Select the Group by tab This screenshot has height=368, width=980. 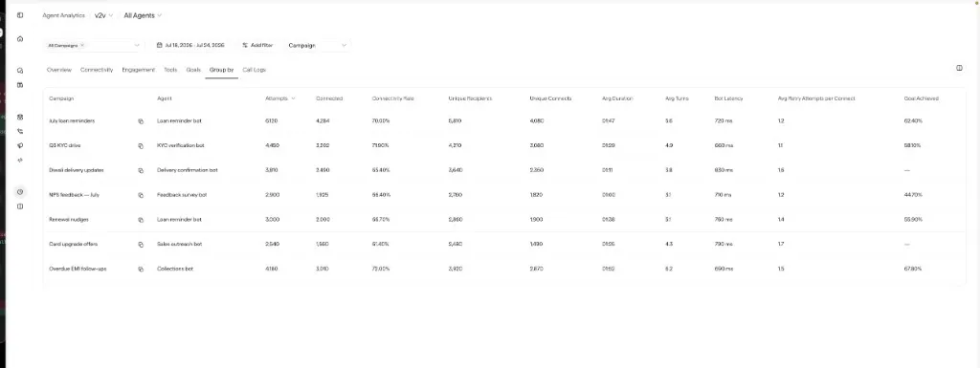click(221, 70)
